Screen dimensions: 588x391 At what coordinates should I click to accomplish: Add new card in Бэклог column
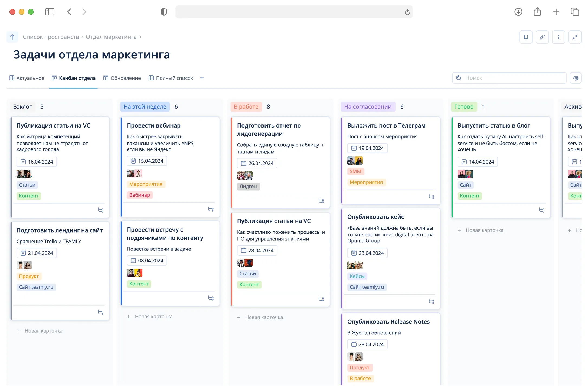40,331
